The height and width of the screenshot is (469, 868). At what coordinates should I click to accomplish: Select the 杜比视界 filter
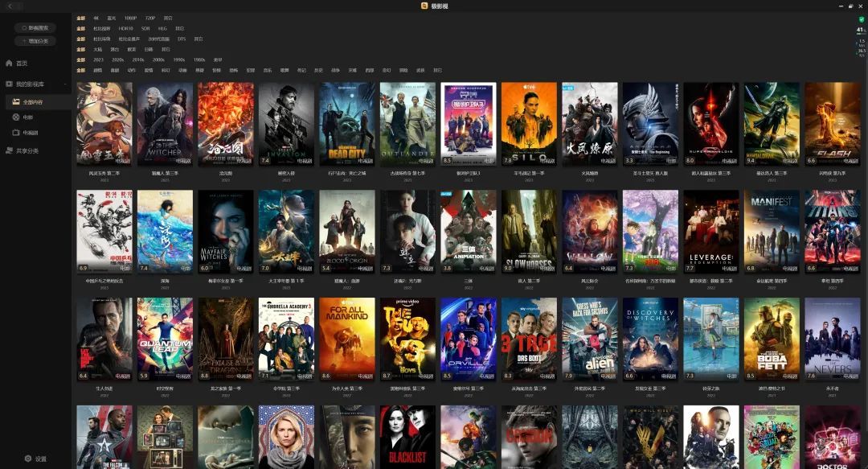pyautogui.click(x=102, y=29)
